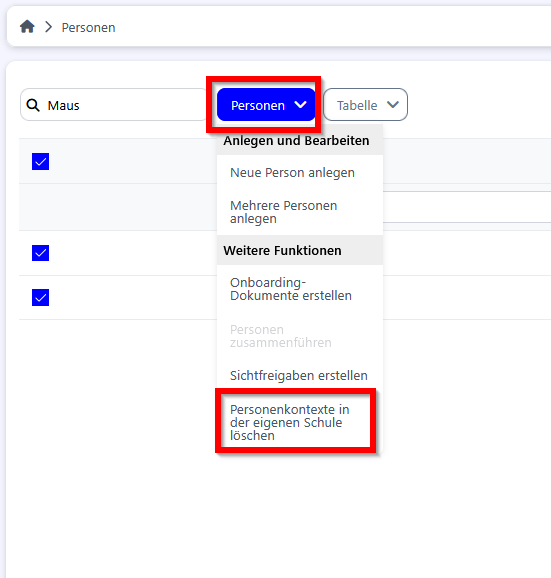Click into the search field containing Maus
The width and height of the screenshot is (551, 578).
114,105
